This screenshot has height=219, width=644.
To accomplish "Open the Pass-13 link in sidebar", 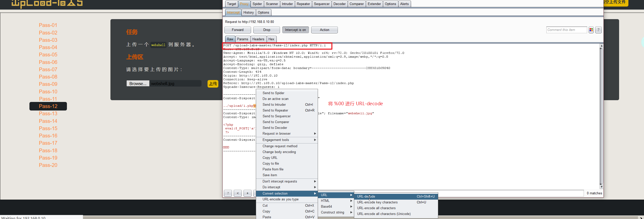I will click(48, 114).
